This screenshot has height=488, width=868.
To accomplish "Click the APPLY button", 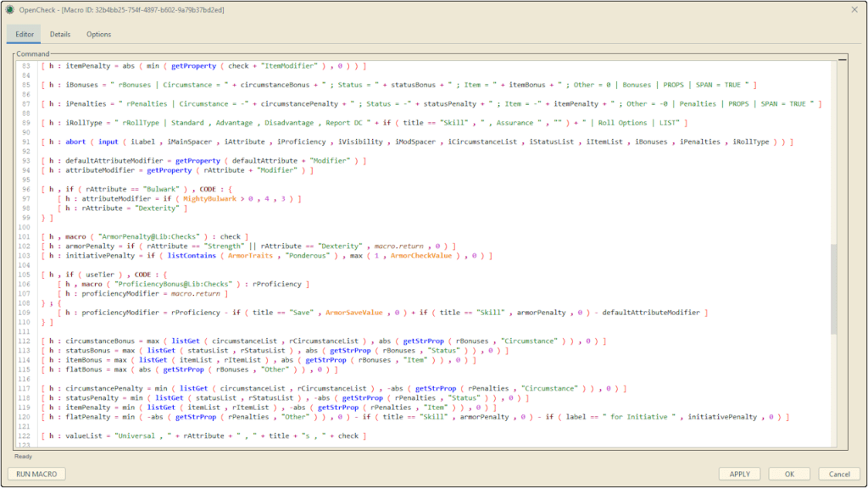I will (x=740, y=474).
